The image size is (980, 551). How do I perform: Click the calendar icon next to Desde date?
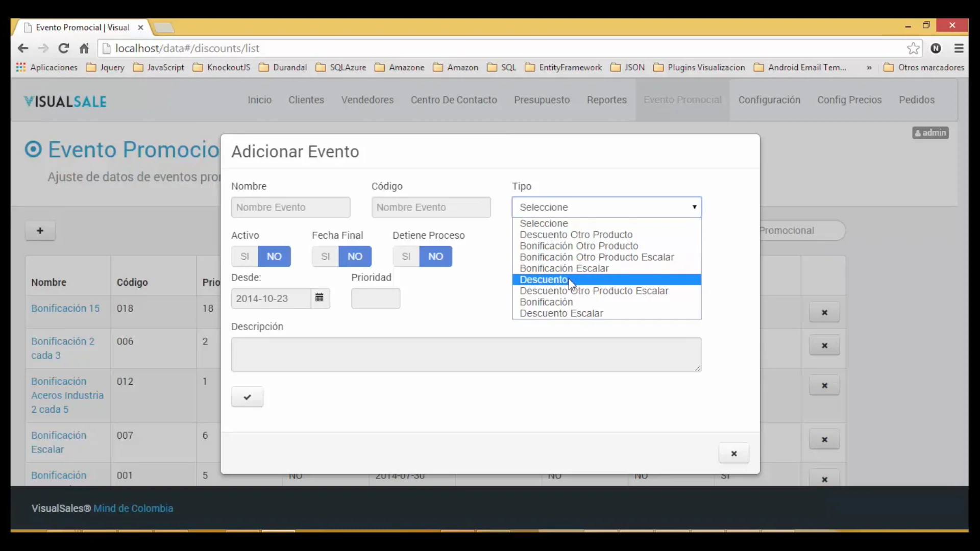320,298
